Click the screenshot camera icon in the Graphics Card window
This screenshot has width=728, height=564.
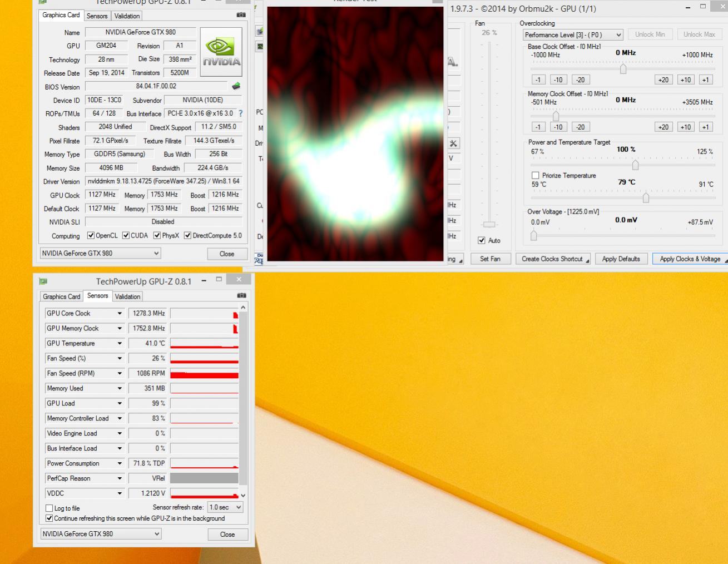tap(241, 15)
